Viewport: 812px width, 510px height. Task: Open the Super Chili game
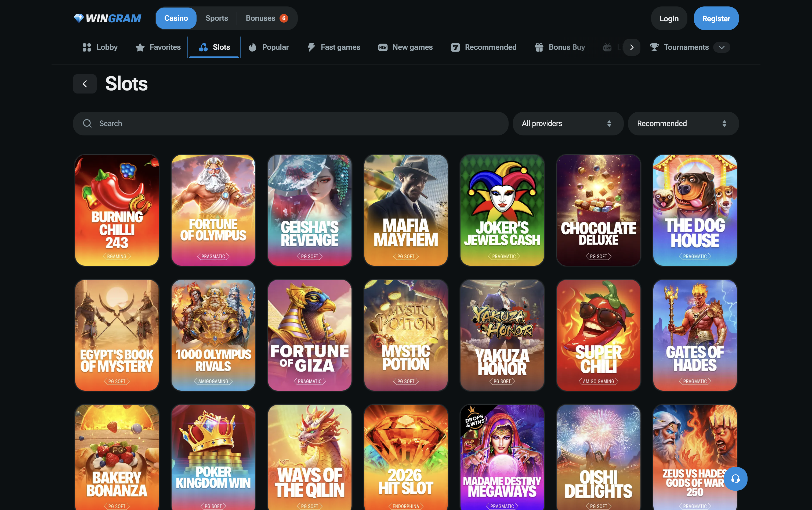(x=598, y=335)
